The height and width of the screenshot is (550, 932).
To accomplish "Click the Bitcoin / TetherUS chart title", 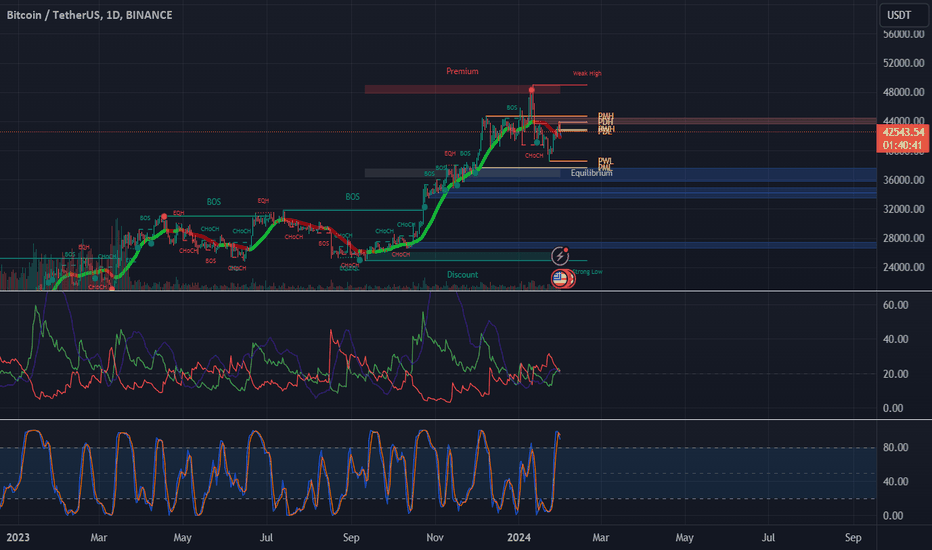I will click(x=89, y=15).
